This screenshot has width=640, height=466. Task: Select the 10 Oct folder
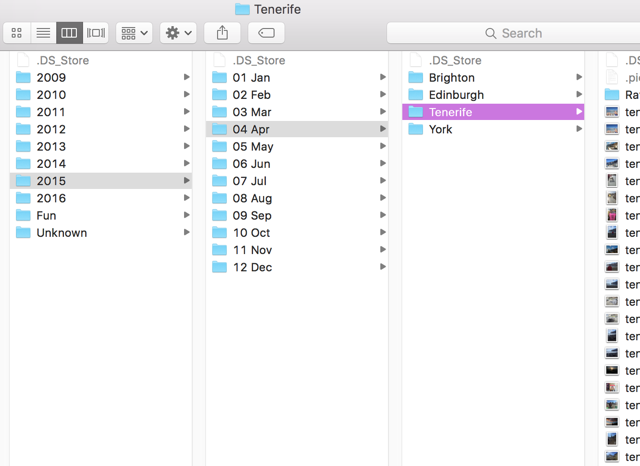click(x=297, y=233)
